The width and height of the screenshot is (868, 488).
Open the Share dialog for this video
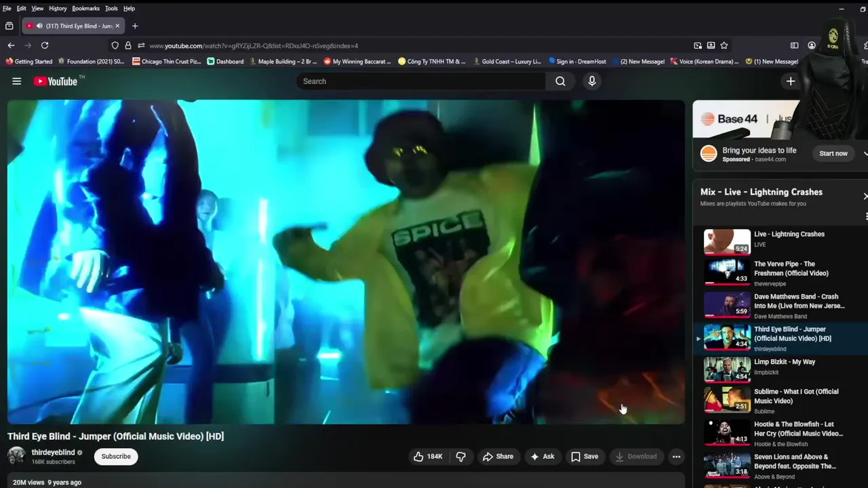coord(498,457)
